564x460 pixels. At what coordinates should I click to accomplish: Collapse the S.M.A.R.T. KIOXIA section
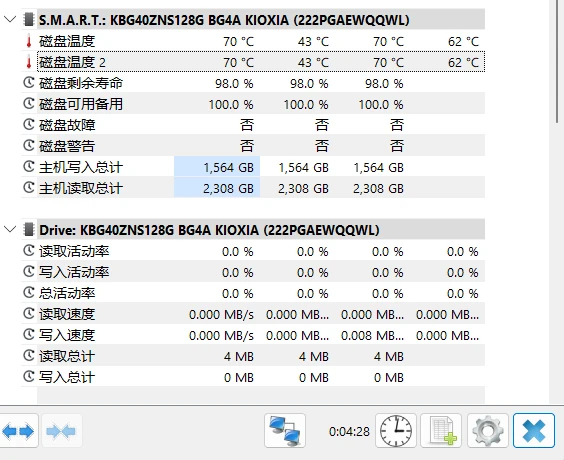pyautogui.click(x=10, y=19)
